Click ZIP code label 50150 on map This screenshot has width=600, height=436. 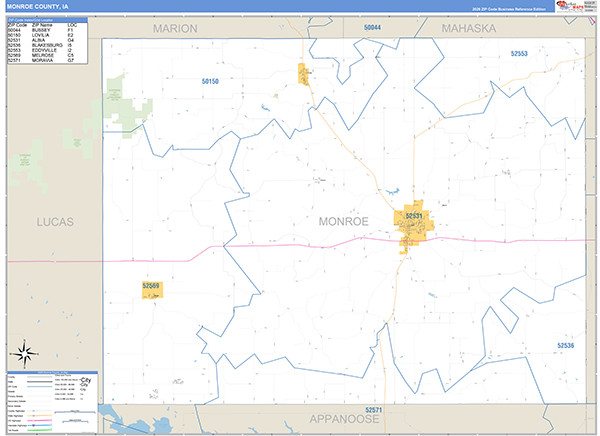(x=210, y=81)
